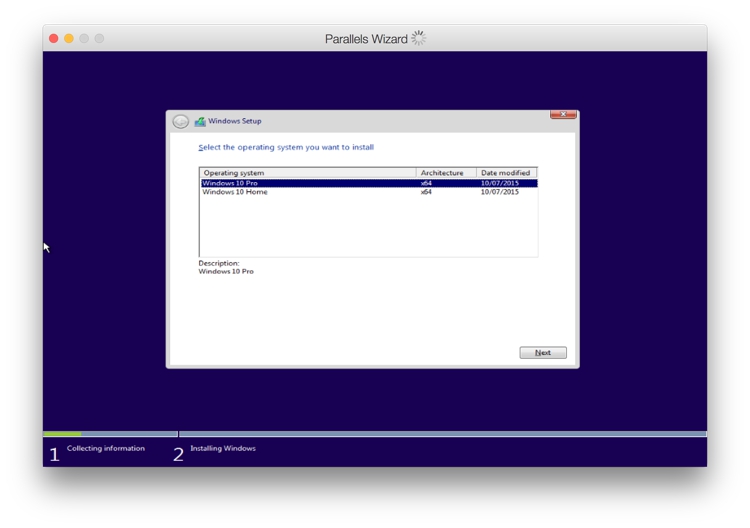The width and height of the screenshot is (750, 528).
Task: Select the Windows 10 Home row
Action: 369,192
